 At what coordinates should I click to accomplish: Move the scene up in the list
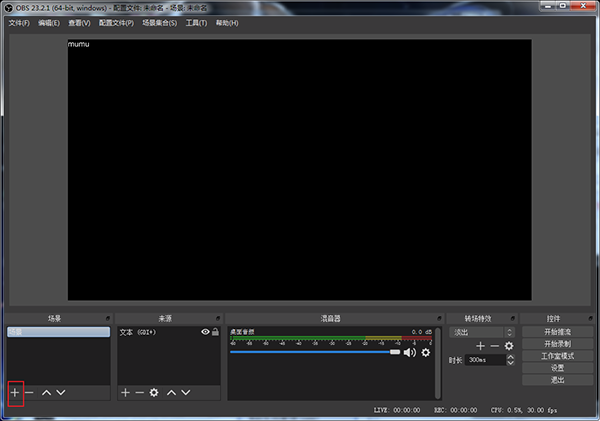coord(46,393)
